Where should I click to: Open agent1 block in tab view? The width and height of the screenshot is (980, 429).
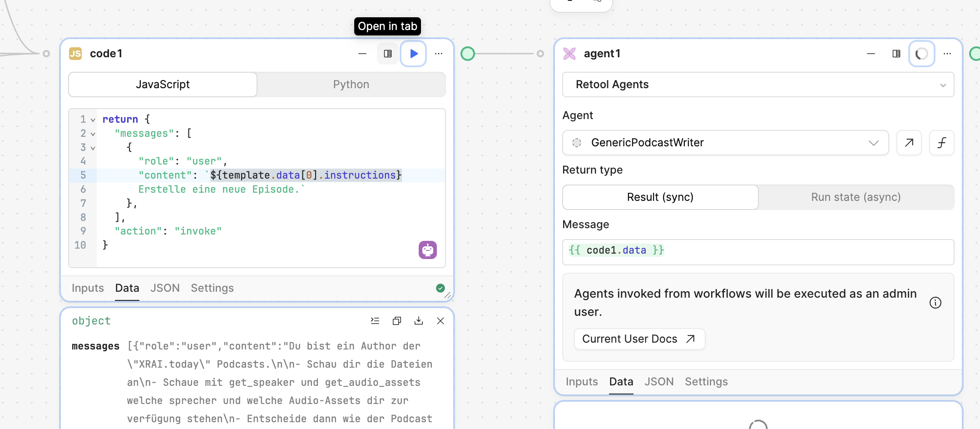896,54
